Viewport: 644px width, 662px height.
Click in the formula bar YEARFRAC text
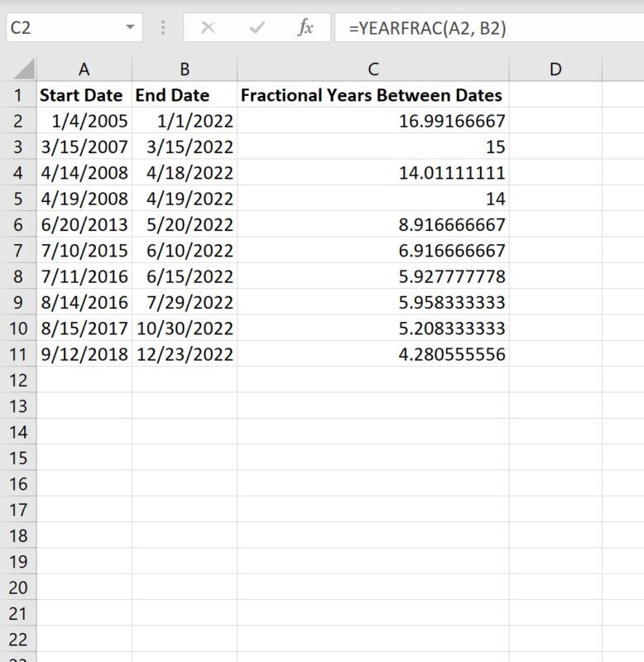click(427, 28)
